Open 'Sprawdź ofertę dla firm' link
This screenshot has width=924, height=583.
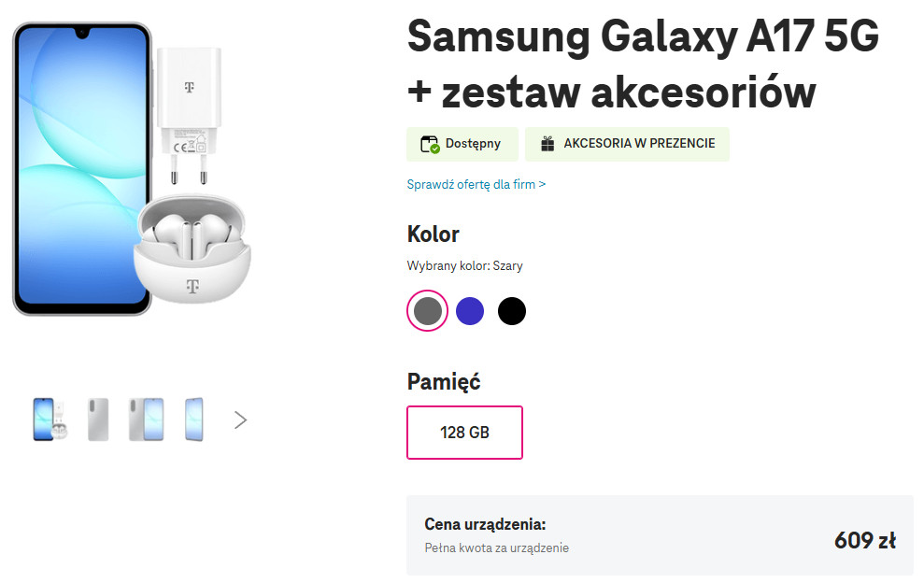(x=476, y=184)
